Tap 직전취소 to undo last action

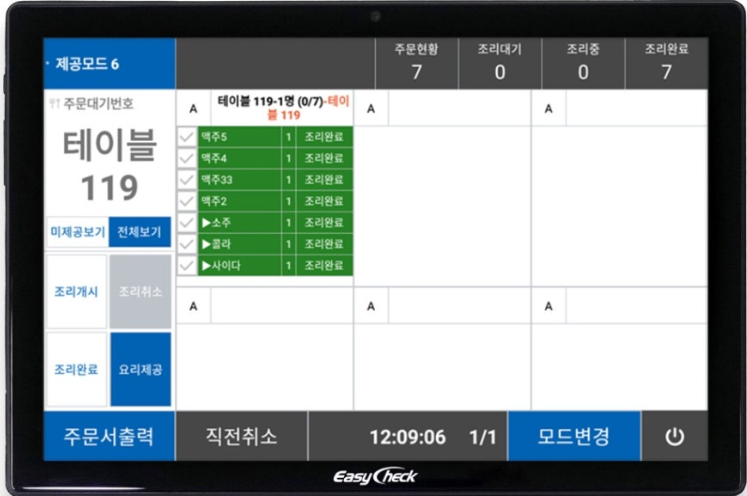tap(241, 437)
